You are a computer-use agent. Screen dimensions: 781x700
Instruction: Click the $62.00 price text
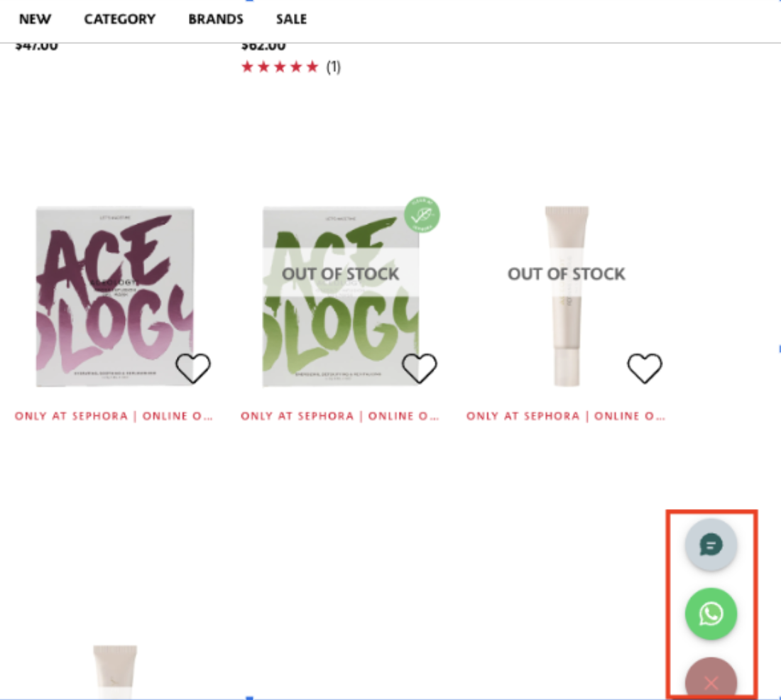[263, 46]
